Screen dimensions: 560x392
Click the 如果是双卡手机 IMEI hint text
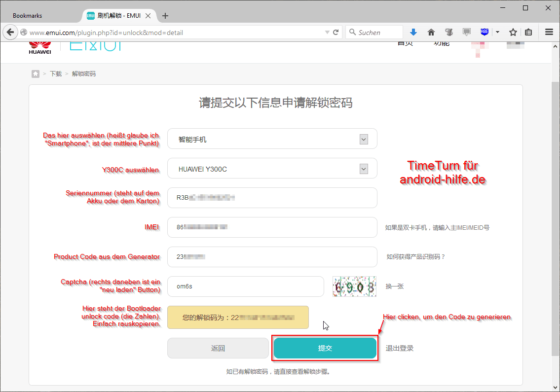(437, 227)
